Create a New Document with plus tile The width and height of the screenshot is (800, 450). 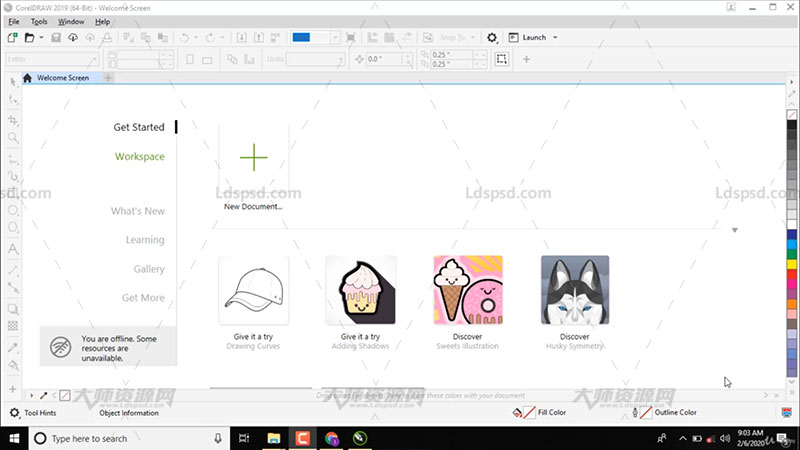pos(254,157)
